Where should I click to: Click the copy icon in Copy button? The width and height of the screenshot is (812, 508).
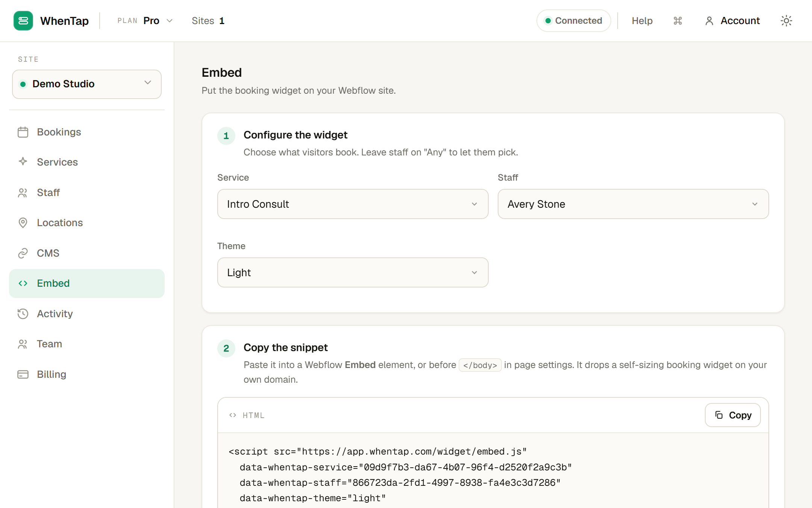719,415
